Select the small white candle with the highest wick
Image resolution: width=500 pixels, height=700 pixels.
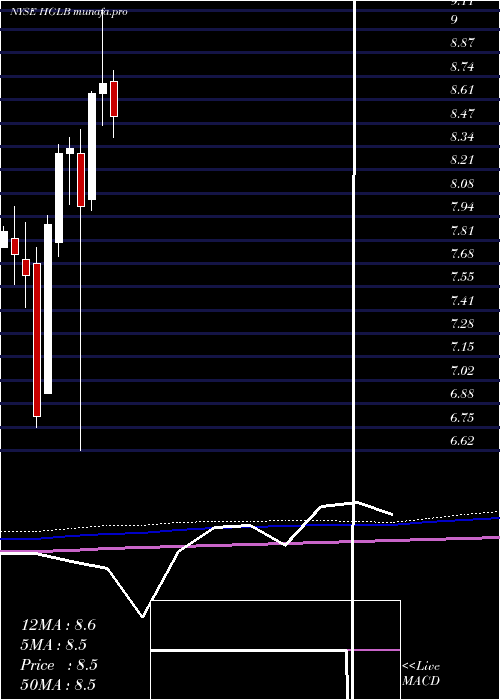tap(103, 88)
